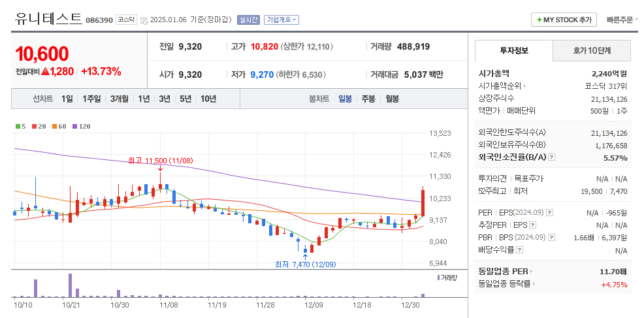The image size is (644, 318).
Task: Click the red up-triangle price change icon
Action: coord(45,71)
